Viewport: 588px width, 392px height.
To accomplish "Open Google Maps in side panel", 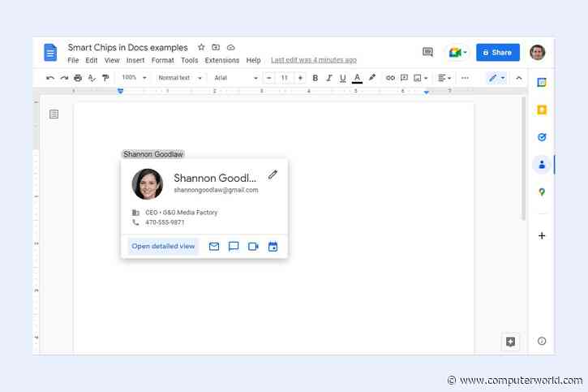I will coord(542,192).
